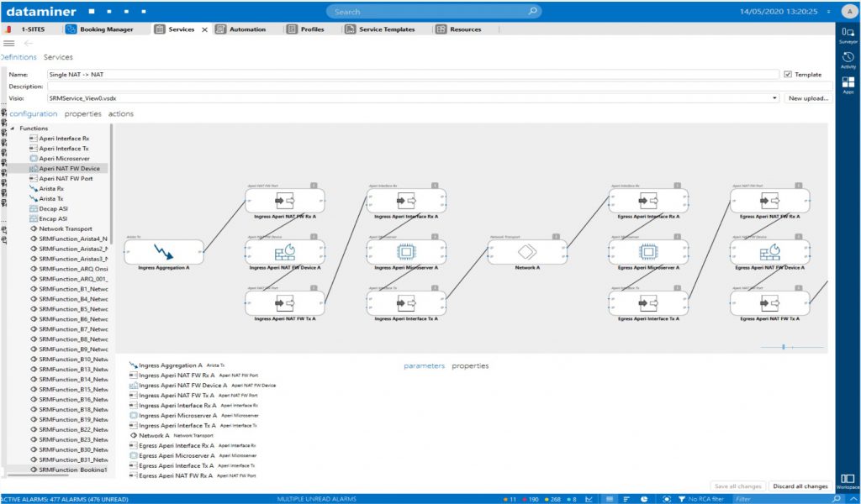Select the Ingress Aperi Microserver A node
This screenshot has height=504, width=861.
tap(406, 252)
